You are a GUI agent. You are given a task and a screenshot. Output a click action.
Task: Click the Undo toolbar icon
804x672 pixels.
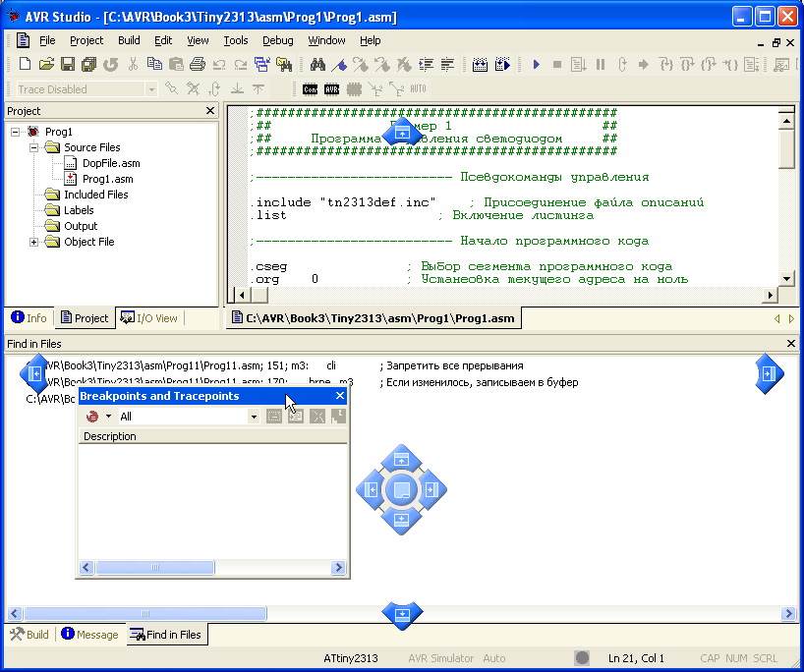click(219, 64)
